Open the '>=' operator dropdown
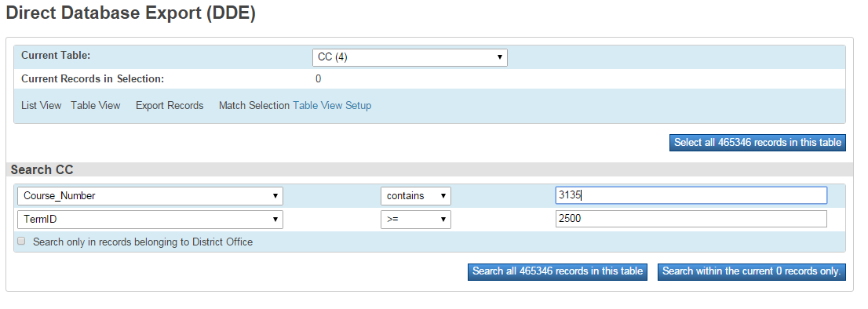Image resolution: width=868 pixels, height=309 pixels. coord(416,220)
